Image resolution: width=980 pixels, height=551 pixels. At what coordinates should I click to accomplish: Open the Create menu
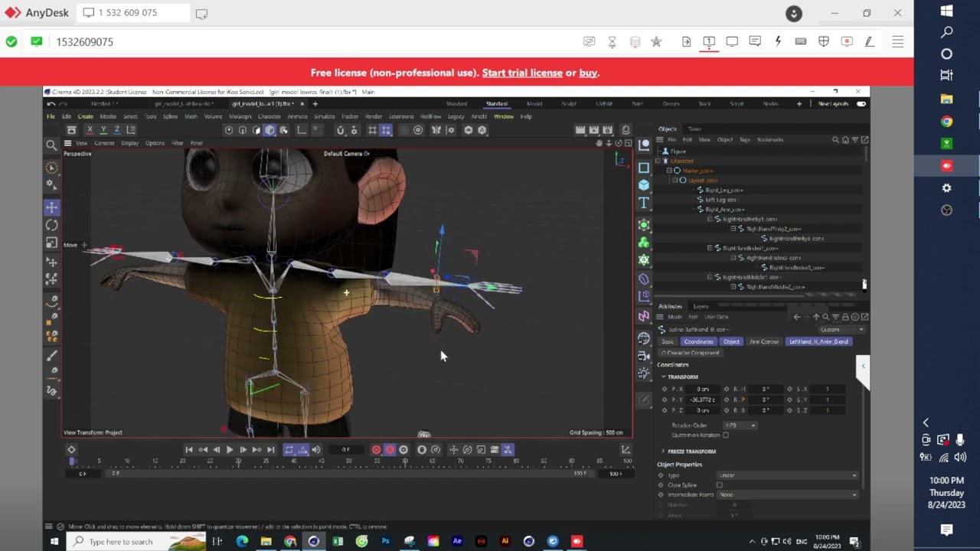tap(85, 116)
